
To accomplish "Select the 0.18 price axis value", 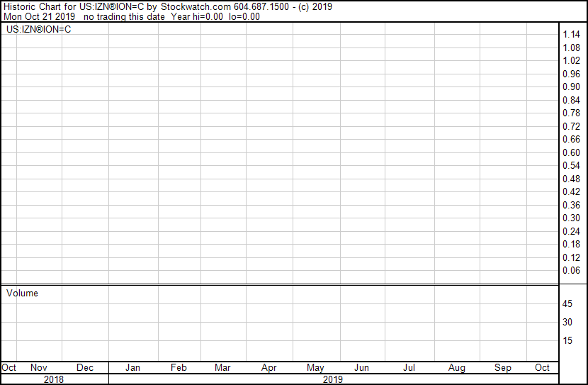I will click(x=571, y=245).
